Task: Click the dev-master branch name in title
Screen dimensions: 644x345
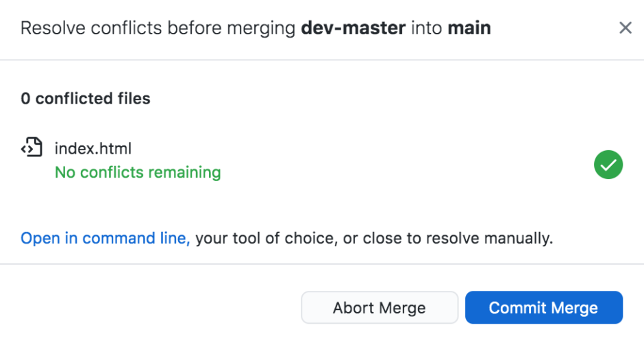Action: tap(354, 28)
